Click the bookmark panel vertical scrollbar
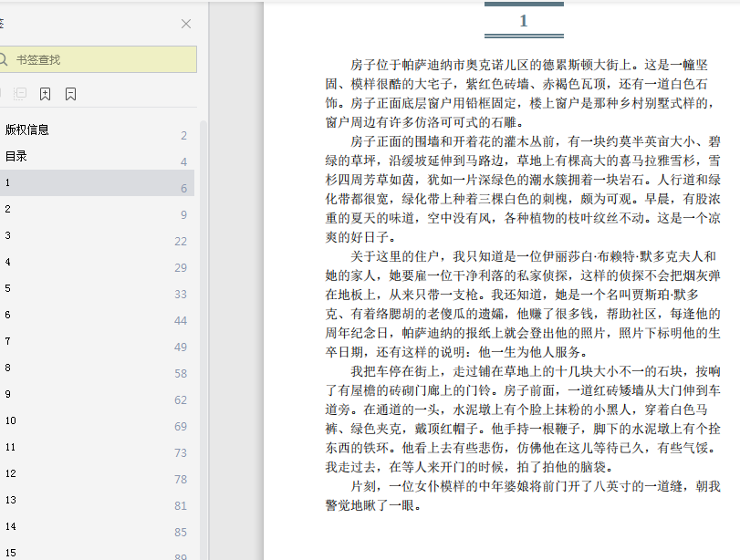This screenshot has height=560, width=740. click(203, 339)
